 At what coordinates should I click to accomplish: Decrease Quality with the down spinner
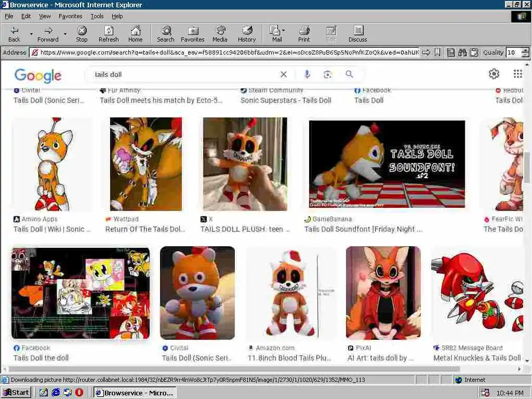[525, 55]
